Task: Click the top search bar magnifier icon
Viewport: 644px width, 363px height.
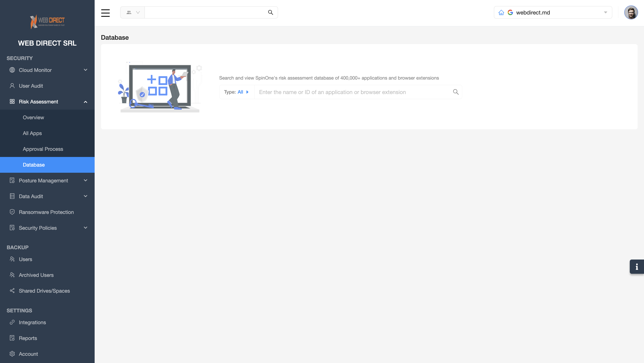Action: click(x=270, y=12)
